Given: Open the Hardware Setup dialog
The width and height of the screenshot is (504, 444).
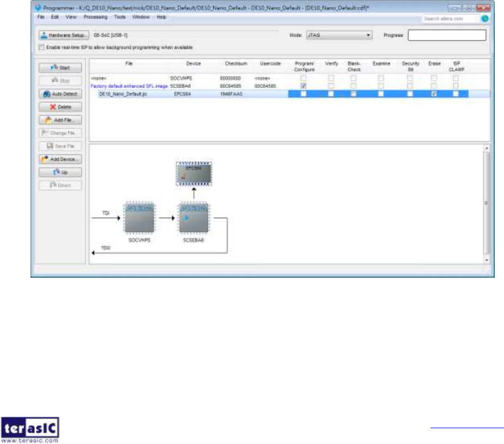Looking at the screenshot, I should (64, 35).
